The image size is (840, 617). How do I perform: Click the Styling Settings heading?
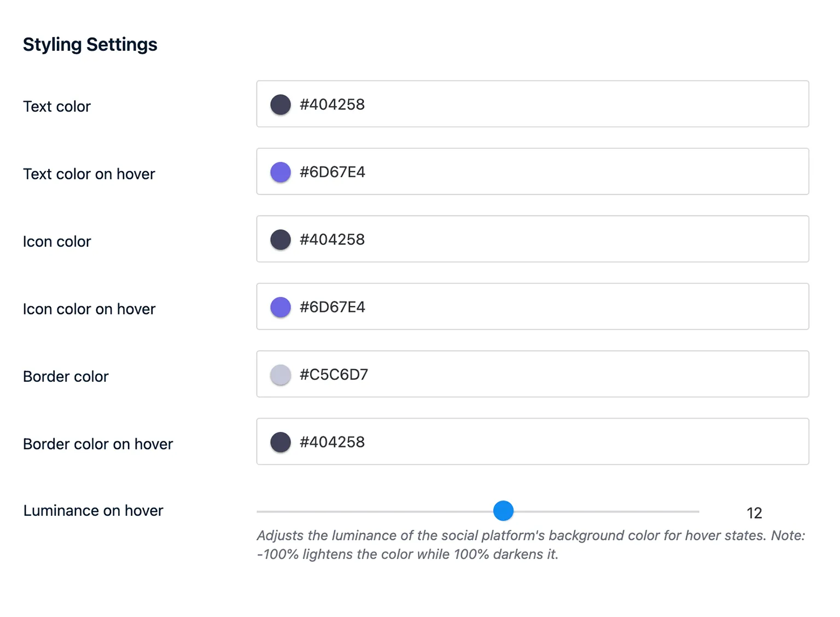pyautogui.click(x=90, y=44)
